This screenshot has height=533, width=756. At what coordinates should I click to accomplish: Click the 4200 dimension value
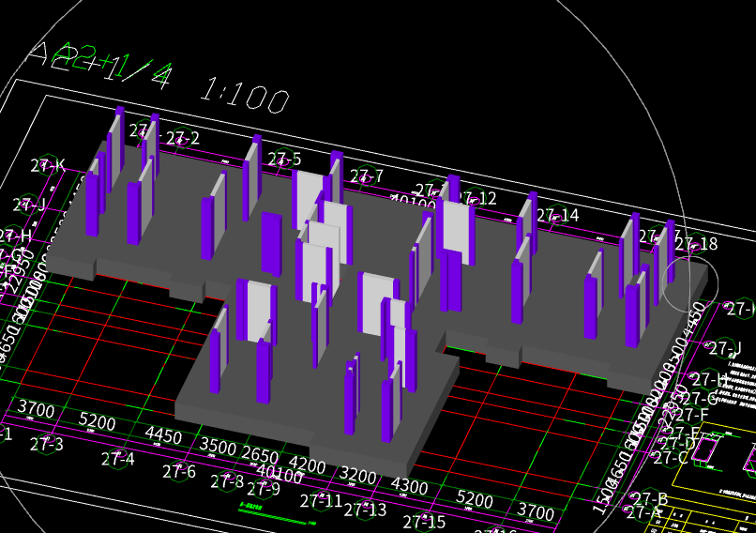point(307,465)
